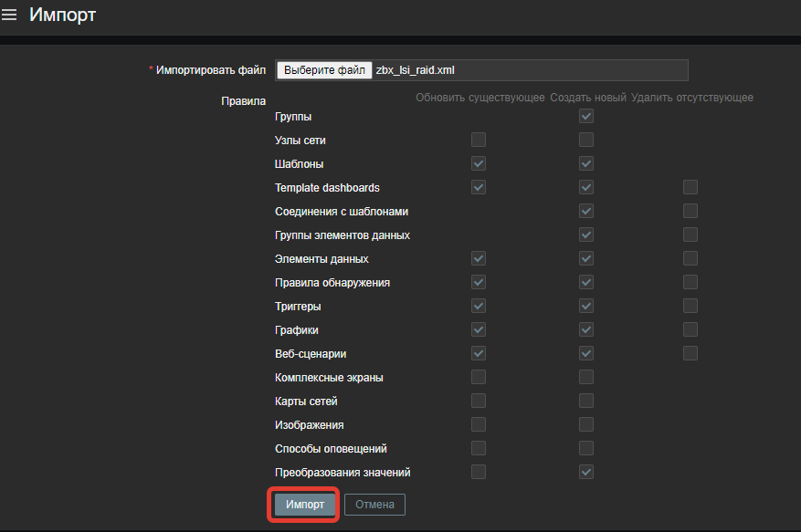Toggle Обновить существующее for Графики
The height and width of the screenshot is (532, 801).
[479, 330]
